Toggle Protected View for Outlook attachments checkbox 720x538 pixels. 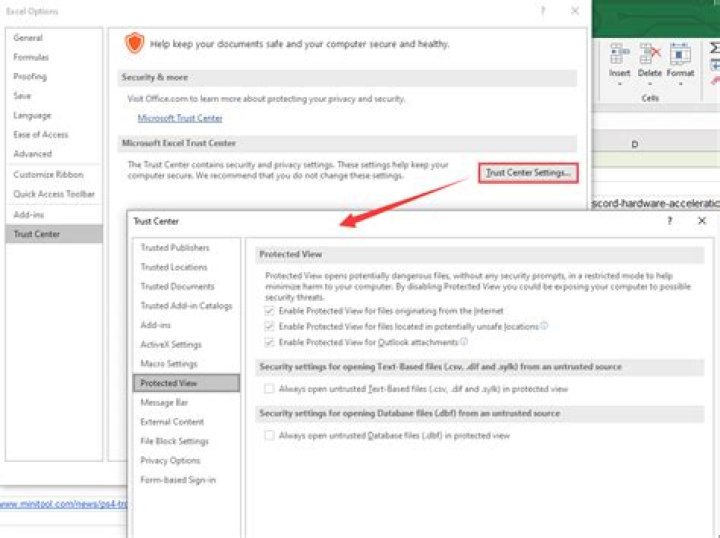tap(268, 342)
